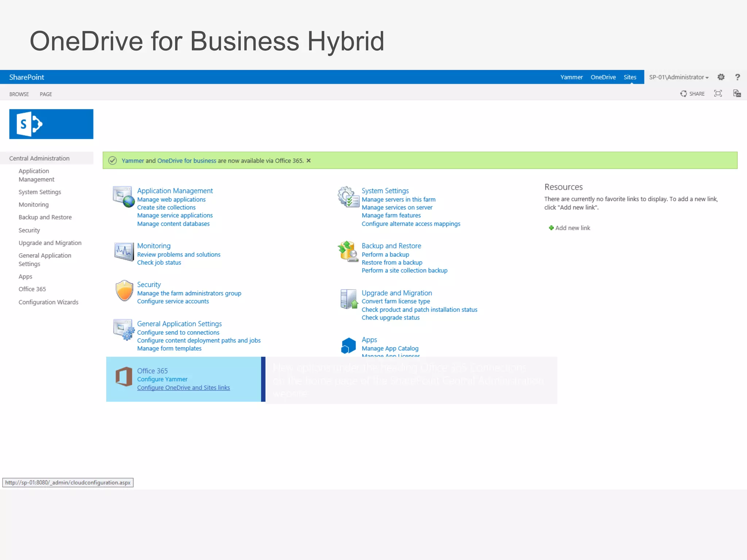Select Monitoring in left navigation

(x=34, y=205)
